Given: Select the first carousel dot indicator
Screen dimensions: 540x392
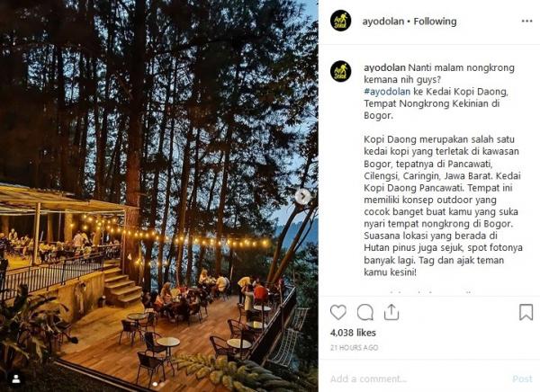Looking at the screenshot, I should [155, 383].
